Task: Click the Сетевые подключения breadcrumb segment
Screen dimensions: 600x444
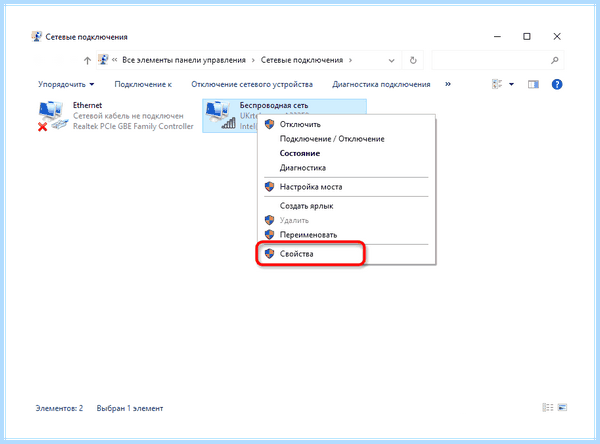Action: (x=302, y=60)
